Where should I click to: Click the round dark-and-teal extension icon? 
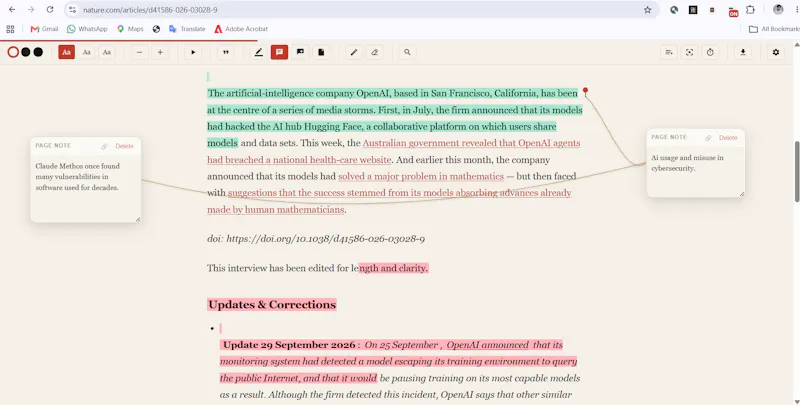point(674,10)
